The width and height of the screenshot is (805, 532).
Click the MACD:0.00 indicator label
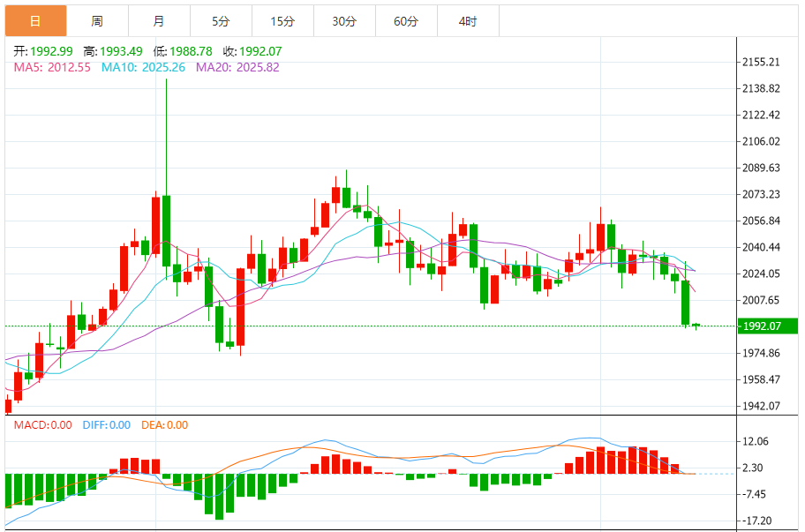42,424
